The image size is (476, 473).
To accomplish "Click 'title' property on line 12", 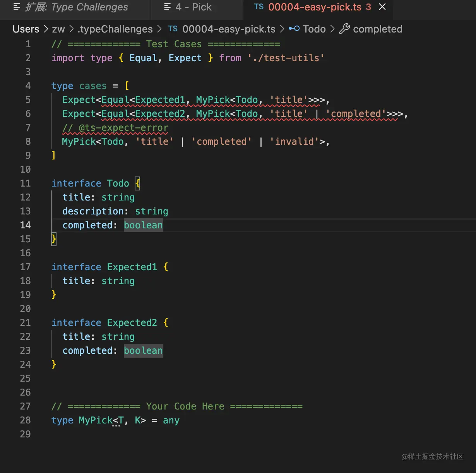I will point(76,197).
